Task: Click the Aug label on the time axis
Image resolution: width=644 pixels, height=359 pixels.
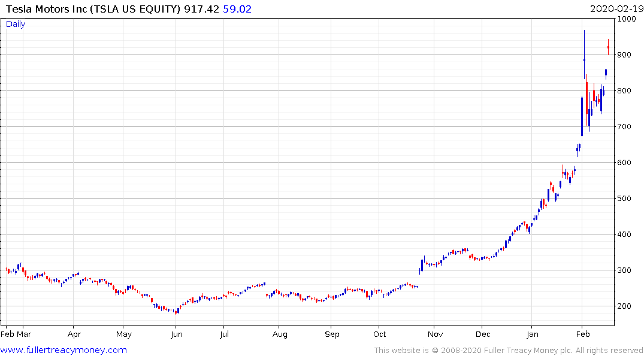Action: (280, 334)
